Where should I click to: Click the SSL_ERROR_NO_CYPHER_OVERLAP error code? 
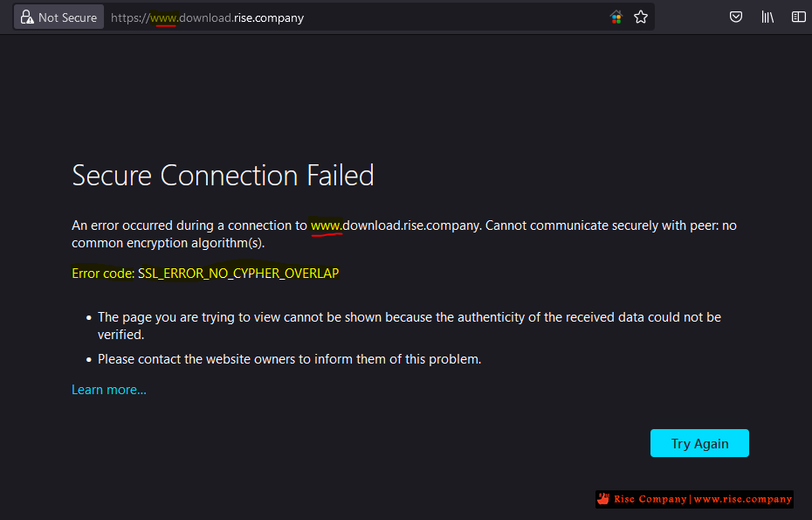(238, 274)
